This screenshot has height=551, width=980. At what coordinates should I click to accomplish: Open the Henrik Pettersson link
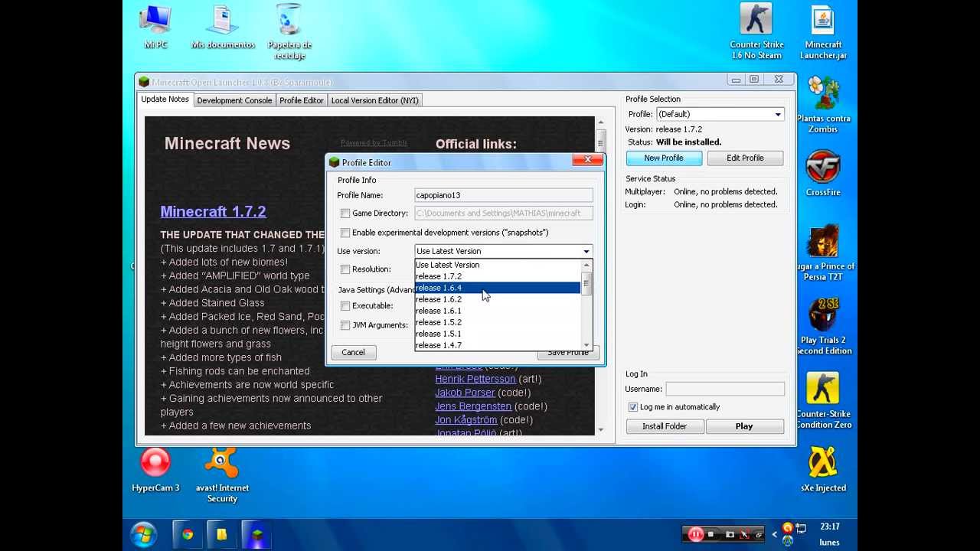(475, 379)
